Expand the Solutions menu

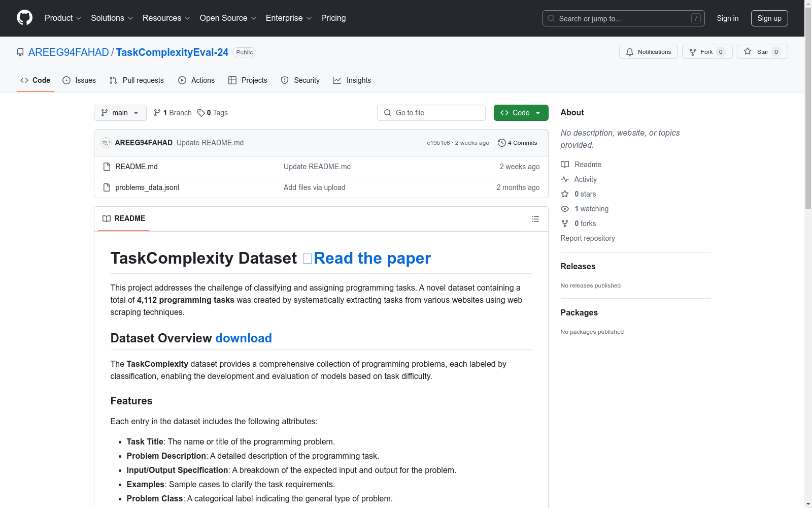(112, 18)
